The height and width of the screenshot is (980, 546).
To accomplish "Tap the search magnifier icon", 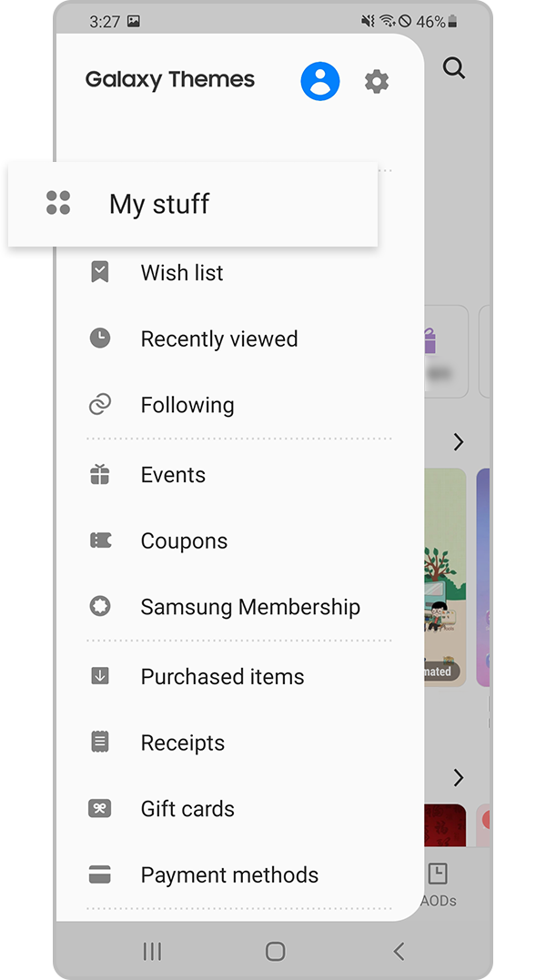I will [454, 67].
